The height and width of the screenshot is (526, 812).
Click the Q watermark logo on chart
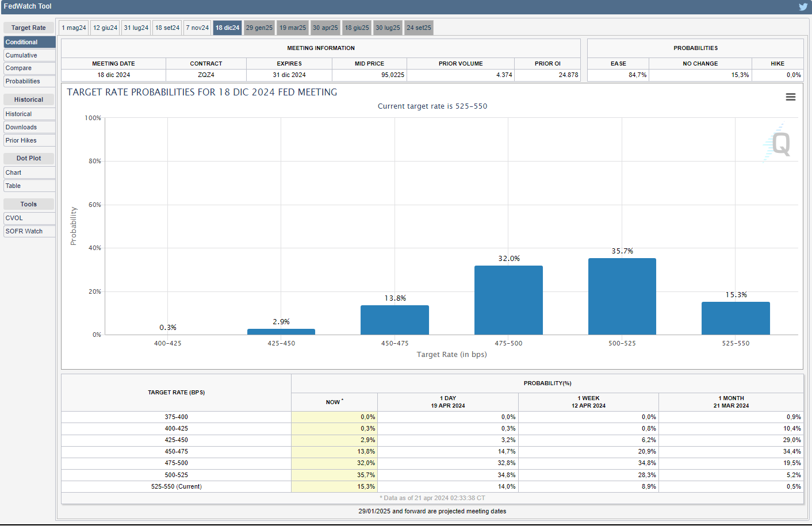tap(779, 143)
